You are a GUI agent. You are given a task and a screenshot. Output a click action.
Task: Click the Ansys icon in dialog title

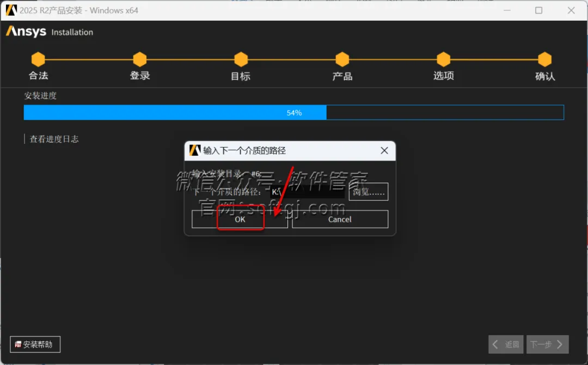coord(195,150)
